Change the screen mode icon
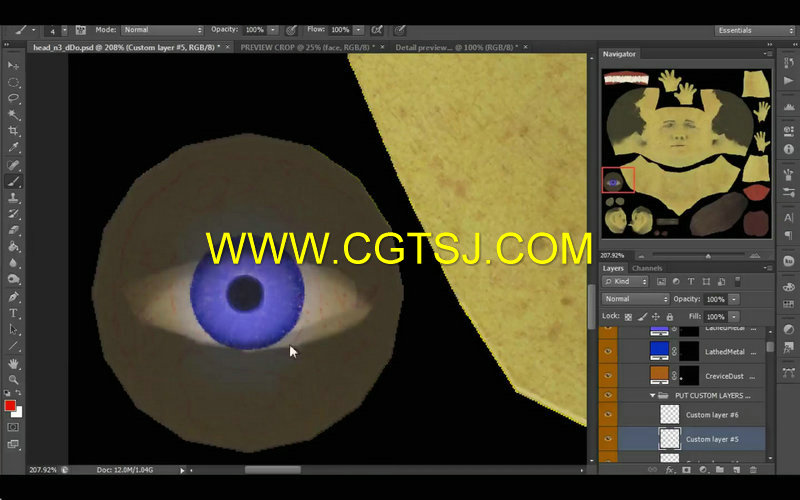The width and height of the screenshot is (800, 500). click(x=13, y=444)
